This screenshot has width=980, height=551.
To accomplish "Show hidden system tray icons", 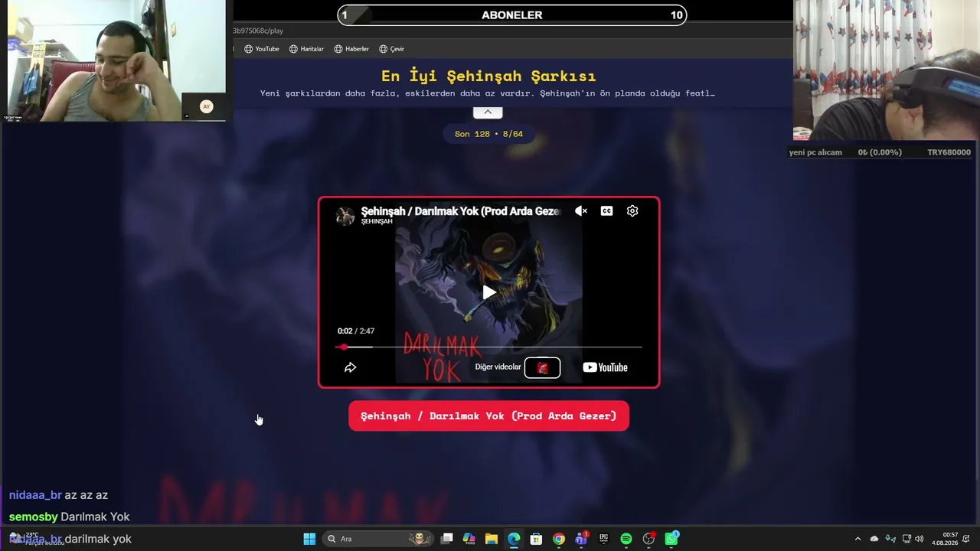I will 857,539.
